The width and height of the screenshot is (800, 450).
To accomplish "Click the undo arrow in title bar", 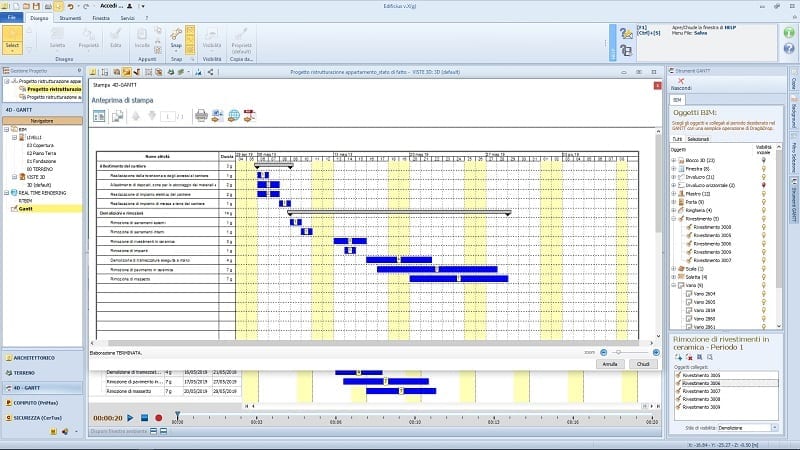I will (67, 6).
